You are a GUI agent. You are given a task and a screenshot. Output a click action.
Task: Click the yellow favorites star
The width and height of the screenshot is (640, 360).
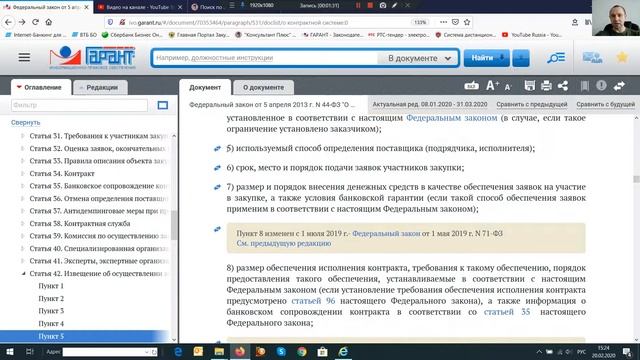[x=622, y=57]
